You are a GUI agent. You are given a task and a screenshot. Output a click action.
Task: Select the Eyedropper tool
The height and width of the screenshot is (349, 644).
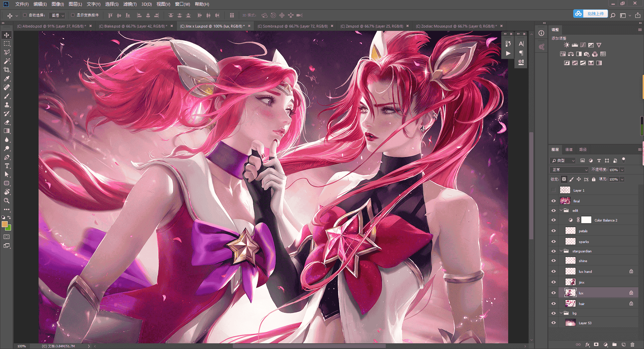tap(7, 79)
